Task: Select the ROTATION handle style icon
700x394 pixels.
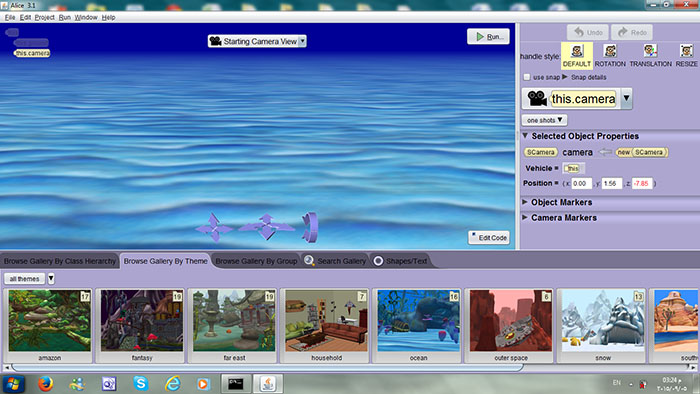Action: (610, 51)
